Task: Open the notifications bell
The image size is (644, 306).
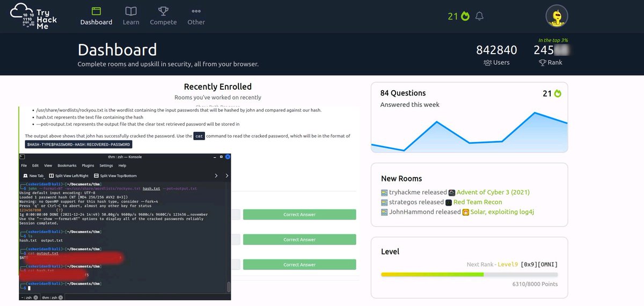Action: tap(479, 16)
